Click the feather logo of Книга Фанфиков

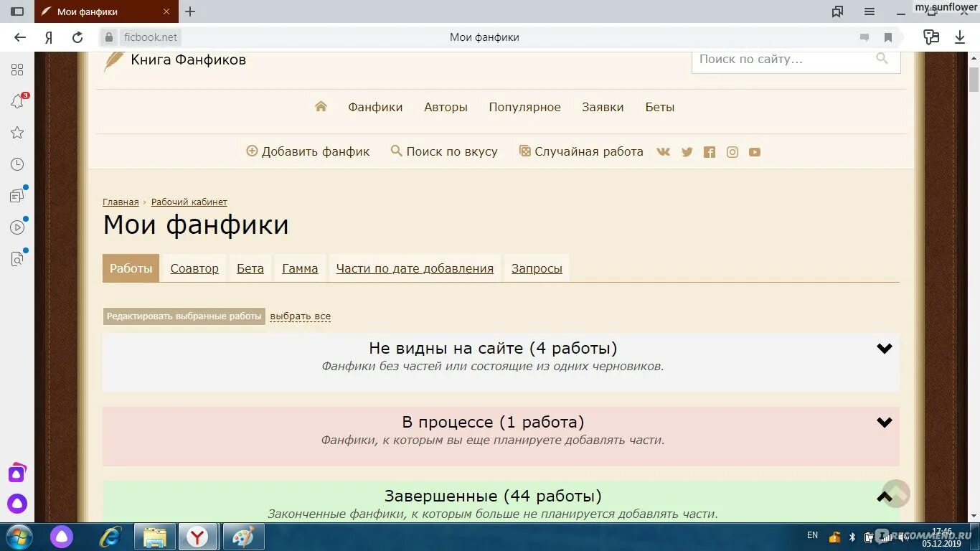113,61
